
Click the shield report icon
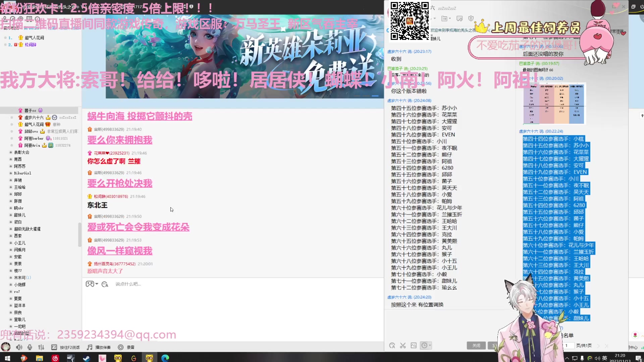pyautogui.click(x=471, y=18)
